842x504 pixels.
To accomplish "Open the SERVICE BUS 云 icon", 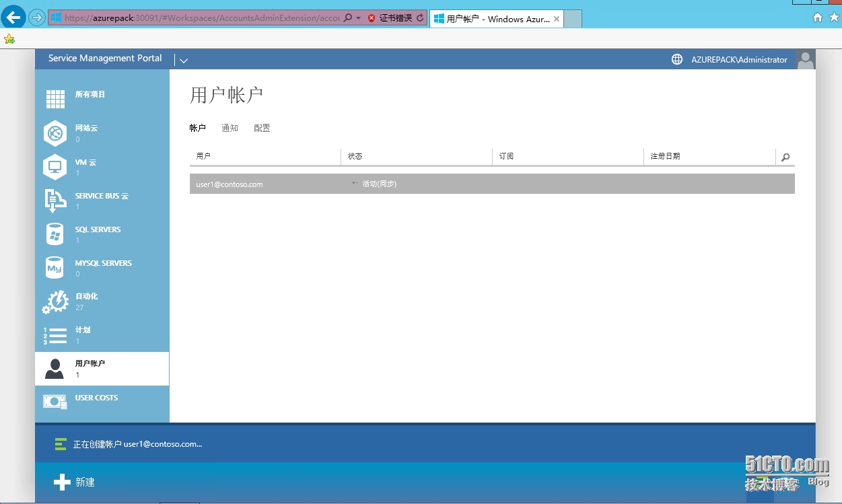I will click(x=55, y=201).
